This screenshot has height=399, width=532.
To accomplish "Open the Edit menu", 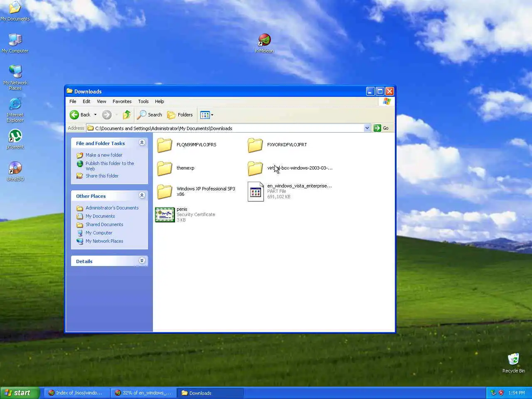I will [86, 101].
